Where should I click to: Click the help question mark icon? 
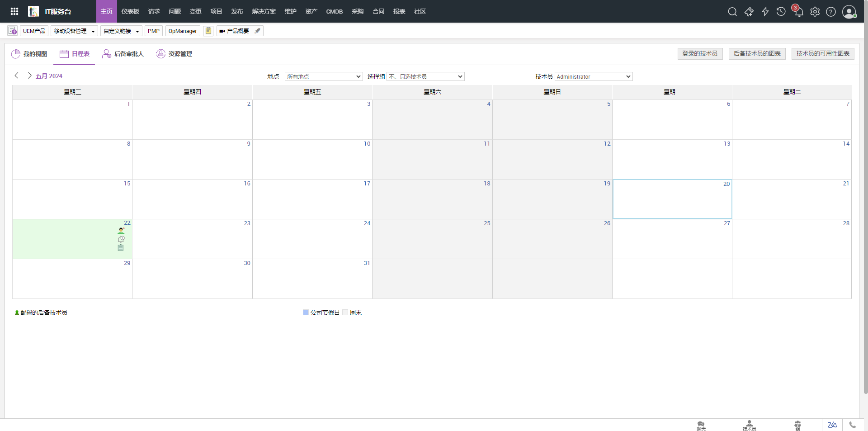click(x=831, y=12)
